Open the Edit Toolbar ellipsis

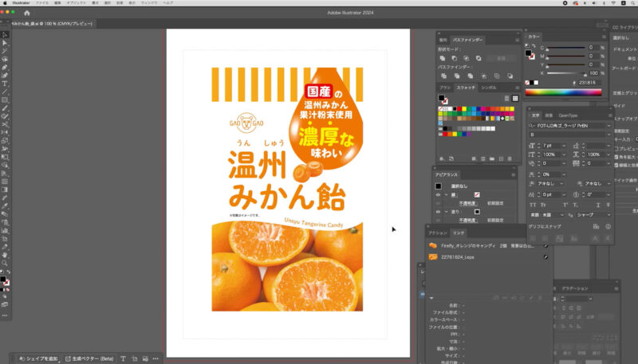5,315
